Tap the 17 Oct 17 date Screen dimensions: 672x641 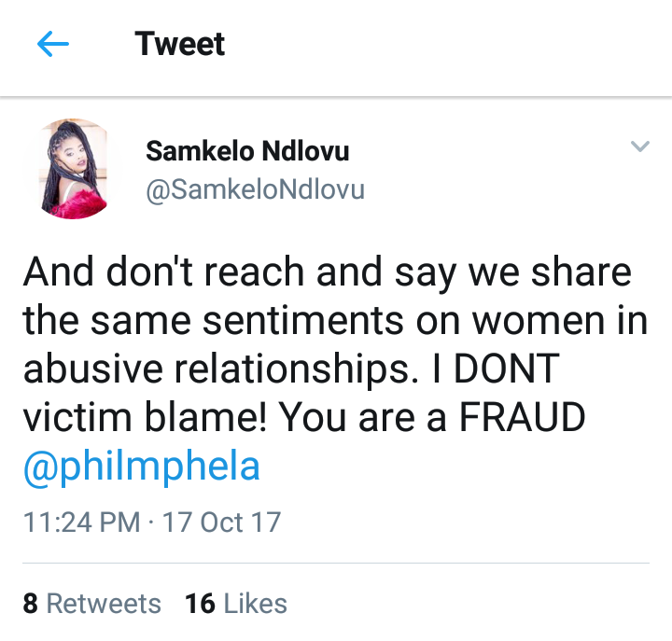(x=221, y=523)
